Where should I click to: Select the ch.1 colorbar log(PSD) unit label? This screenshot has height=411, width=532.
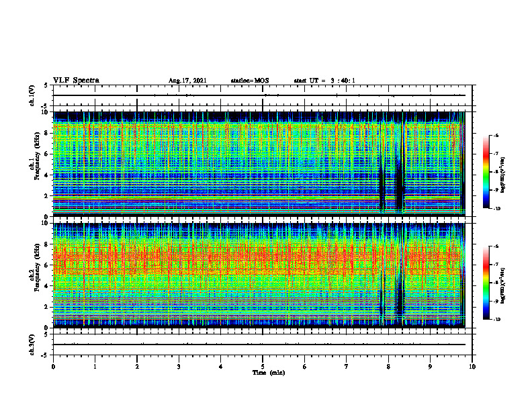click(x=503, y=175)
